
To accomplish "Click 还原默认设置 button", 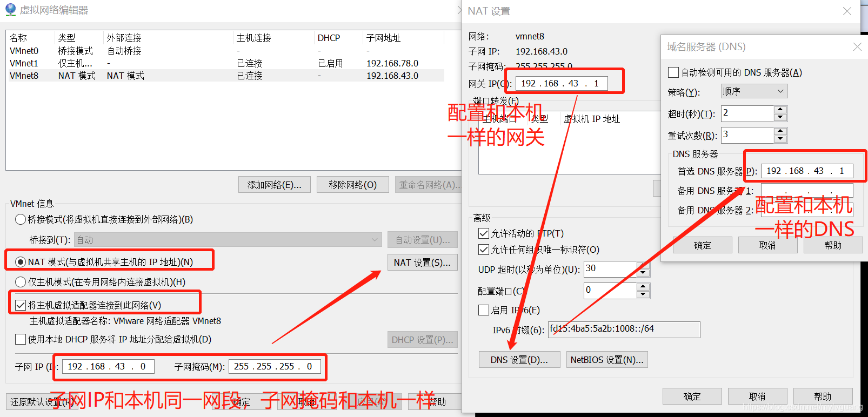I will [42, 402].
